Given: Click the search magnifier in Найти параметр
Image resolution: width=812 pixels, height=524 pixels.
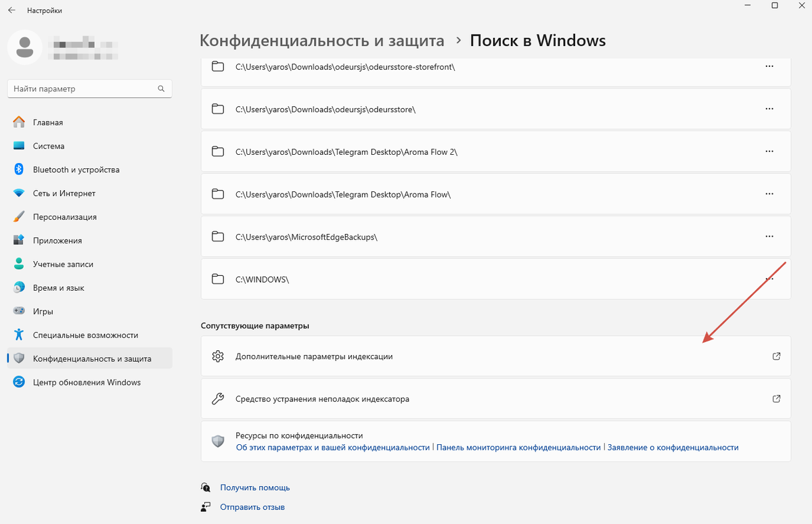Looking at the screenshot, I should 161,89.
